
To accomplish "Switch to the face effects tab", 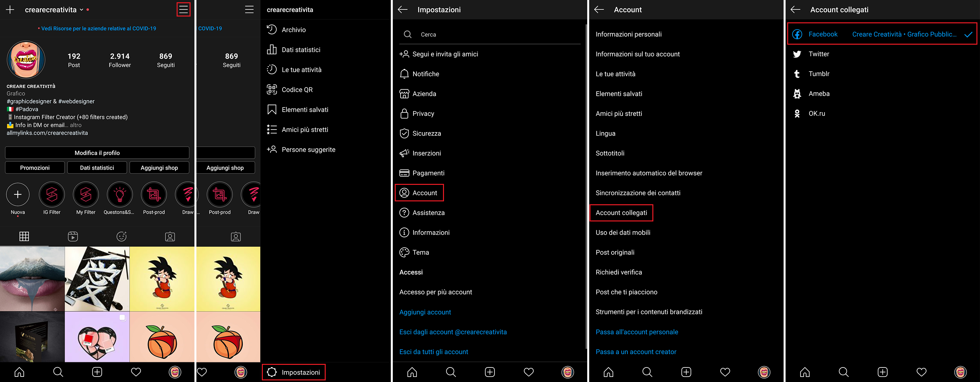I will click(121, 236).
